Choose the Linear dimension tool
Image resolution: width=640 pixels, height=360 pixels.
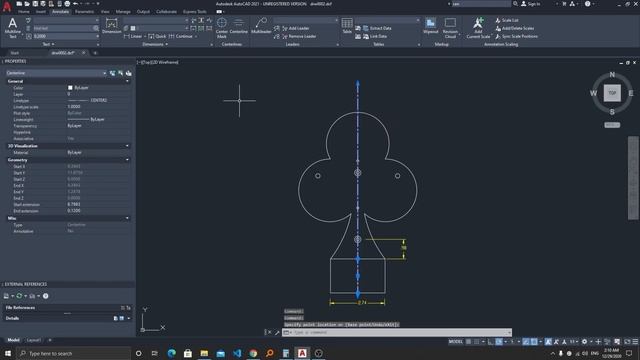(x=133, y=36)
